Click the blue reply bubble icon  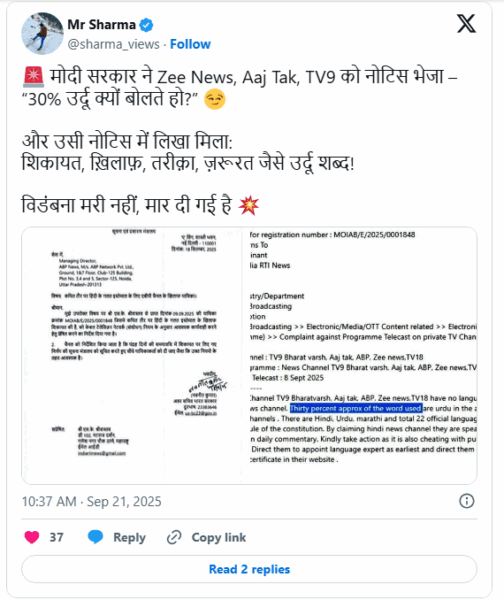coord(95,537)
